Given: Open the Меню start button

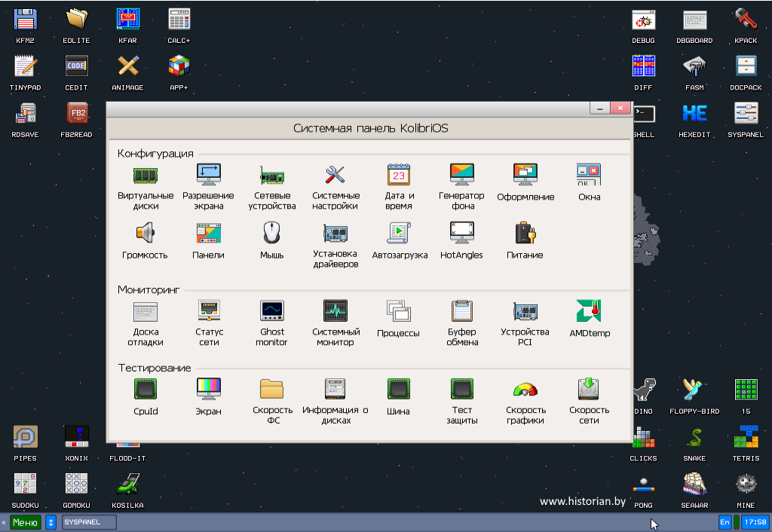Looking at the screenshot, I should [x=25, y=522].
